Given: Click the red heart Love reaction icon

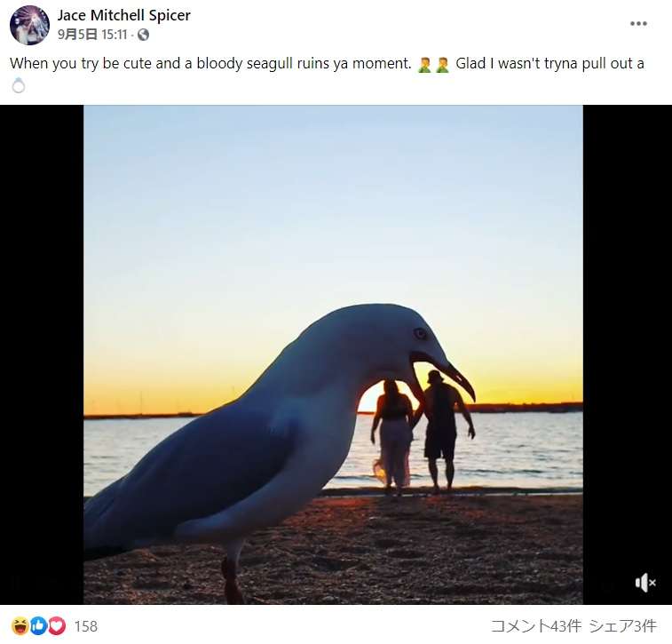Looking at the screenshot, I should click(x=57, y=626).
